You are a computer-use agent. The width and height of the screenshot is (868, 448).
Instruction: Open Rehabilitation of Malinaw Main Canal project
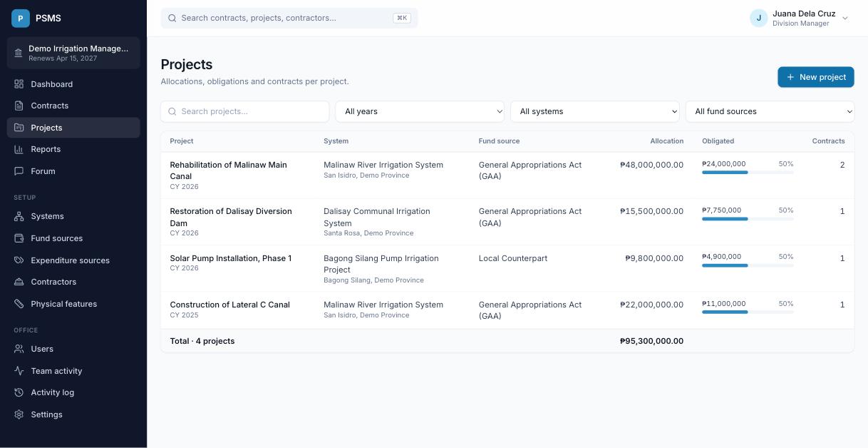click(228, 170)
